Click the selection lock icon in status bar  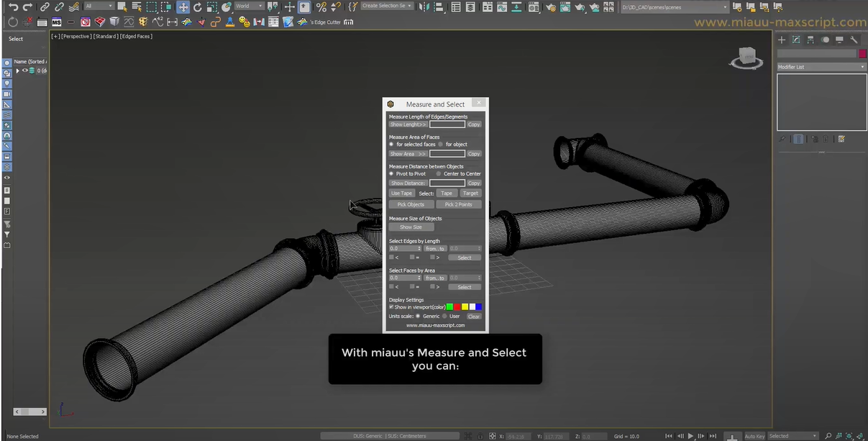pyautogui.click(x=480, y=436)
